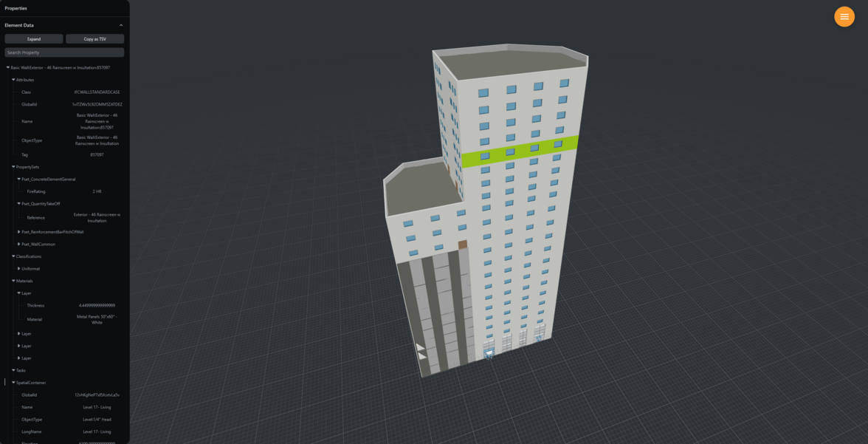Collapse the Attributes tree node
Screen dimensions: 868x444
pyautogui.click(x=13, y=80)
